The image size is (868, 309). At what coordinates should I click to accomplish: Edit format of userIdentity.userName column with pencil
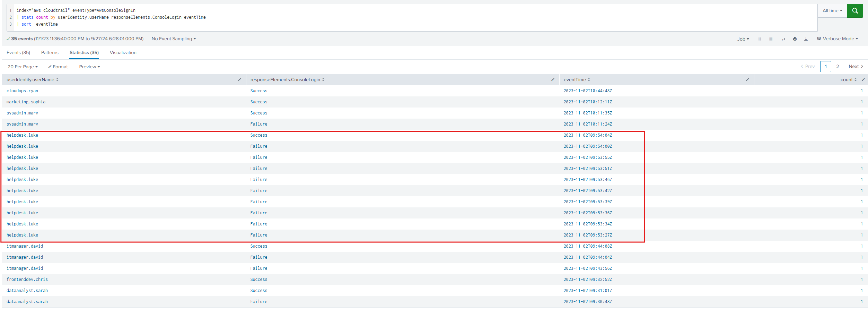(x=239, y=80)
